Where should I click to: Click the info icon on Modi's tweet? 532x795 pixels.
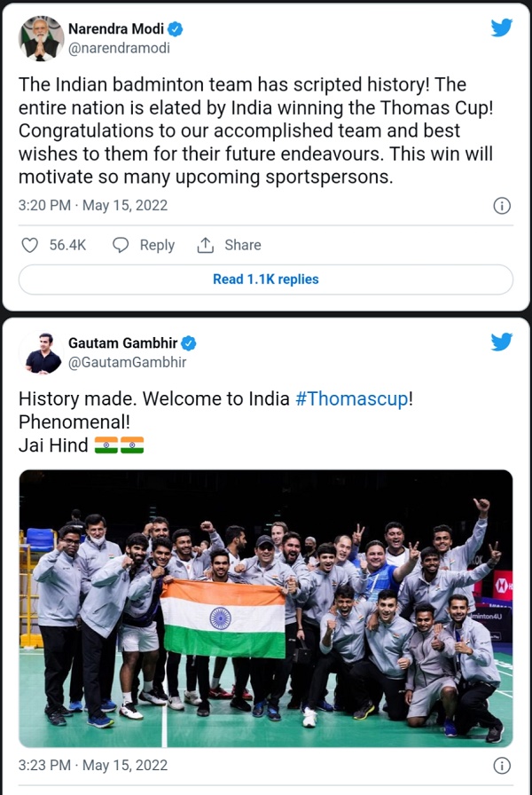point(502,206)
